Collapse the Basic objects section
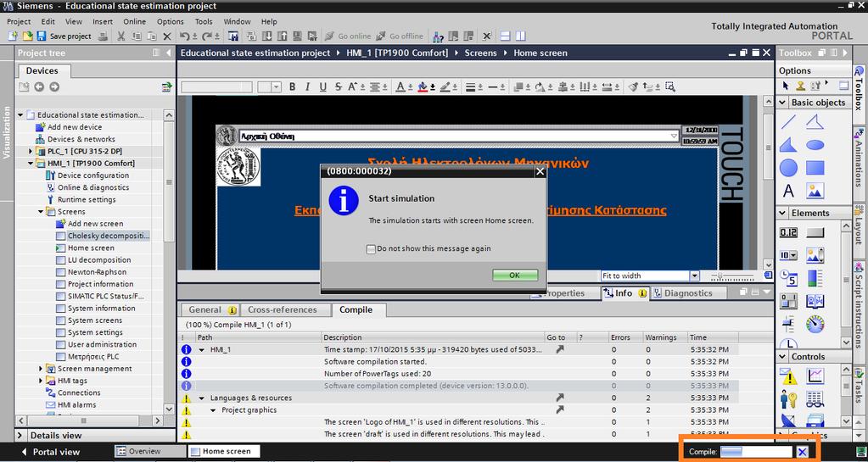This screenshot has width=868, height=462. tap(782, 103)
